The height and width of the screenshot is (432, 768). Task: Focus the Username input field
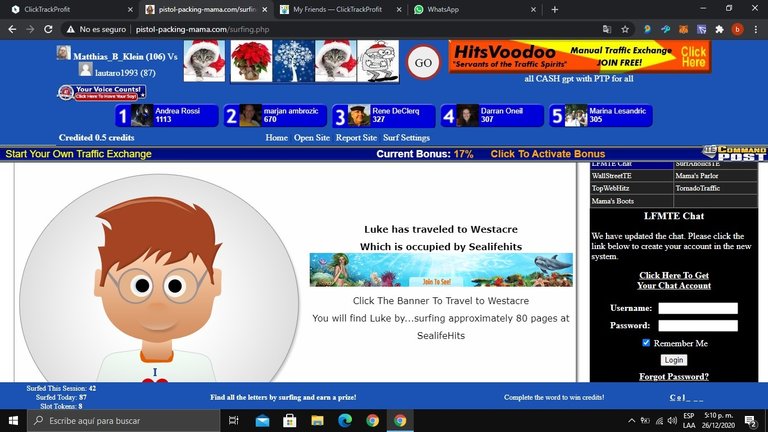tap(698, 308)
